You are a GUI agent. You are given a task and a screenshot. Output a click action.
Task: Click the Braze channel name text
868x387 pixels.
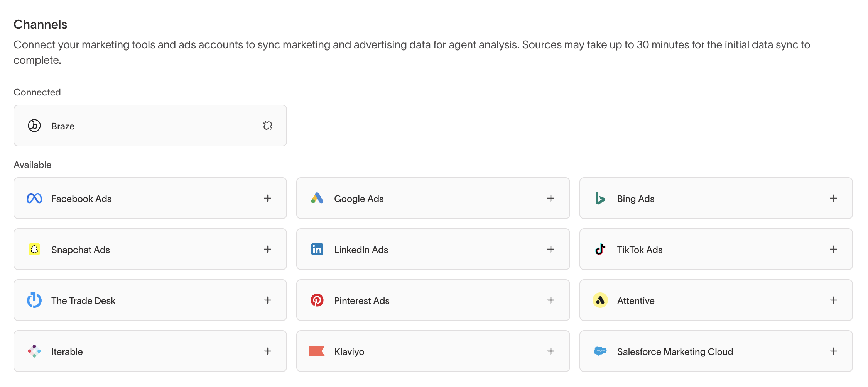(x=63, y=126)
